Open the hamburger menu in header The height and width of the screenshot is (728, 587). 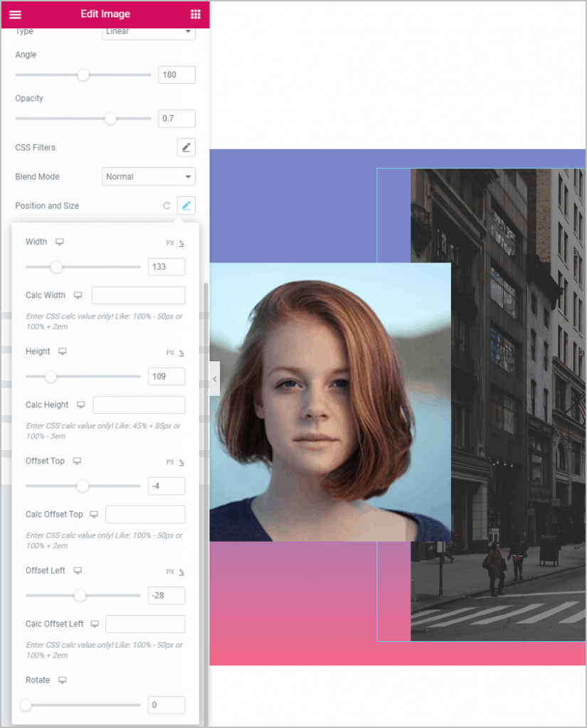(x=15, y=14)
